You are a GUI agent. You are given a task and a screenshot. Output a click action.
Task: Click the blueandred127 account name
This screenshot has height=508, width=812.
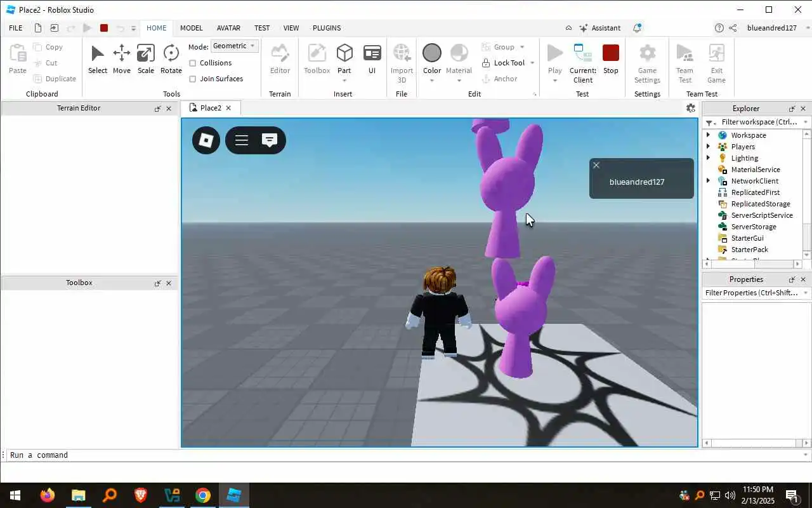tap(771, 28)
